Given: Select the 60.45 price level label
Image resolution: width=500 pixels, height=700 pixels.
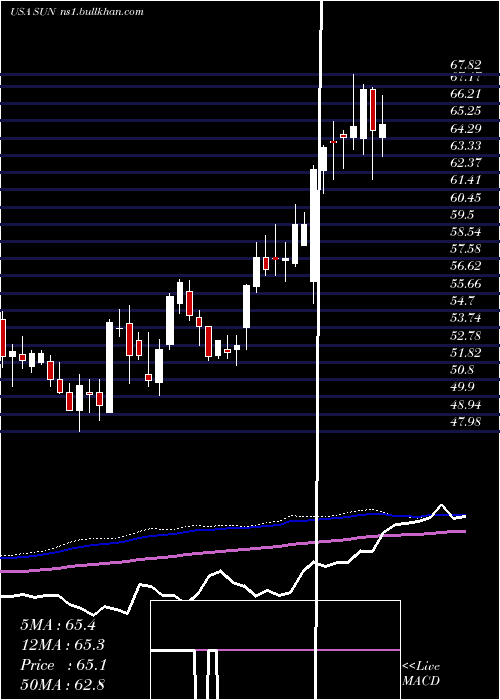Looking at the screenshot, I should click(x=465, y=197).
